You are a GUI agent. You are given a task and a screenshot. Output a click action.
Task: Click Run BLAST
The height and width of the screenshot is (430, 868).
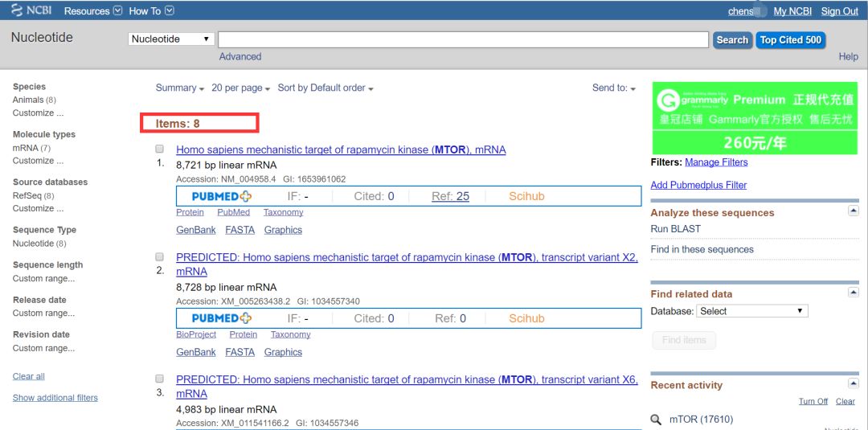click(x=675, y=229)
